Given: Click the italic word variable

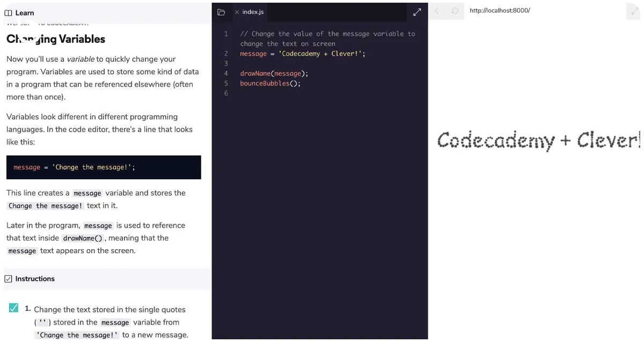Looking at the screenshot, I should click(80, 59).
